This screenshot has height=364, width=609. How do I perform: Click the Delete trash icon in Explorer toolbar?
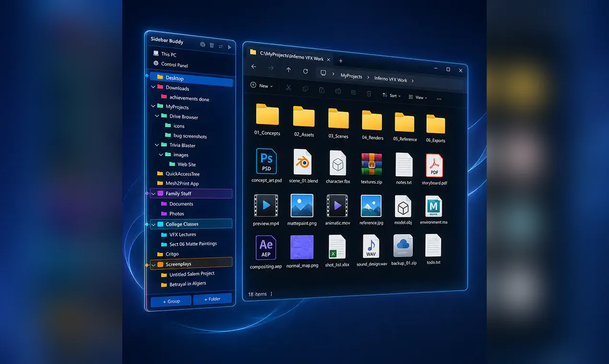click(x=369, y=93)
